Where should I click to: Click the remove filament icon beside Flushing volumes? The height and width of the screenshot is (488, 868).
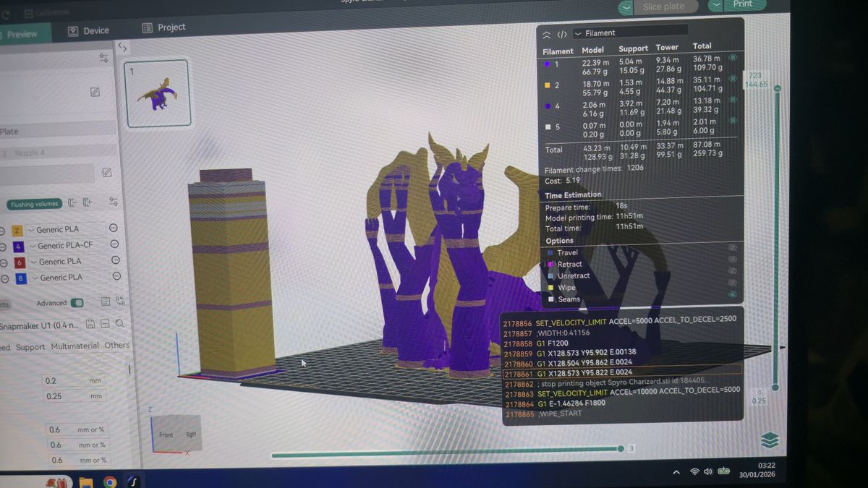(x=72, y=203)
